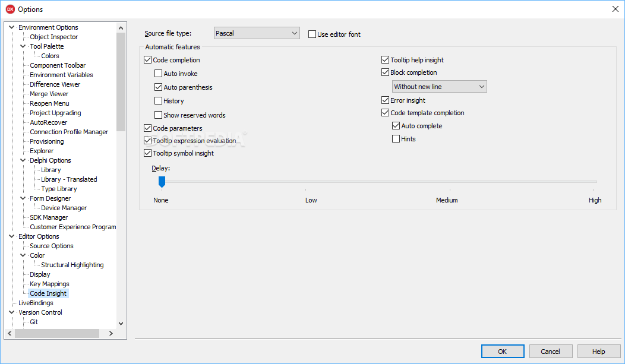Select Key Mappings tree item
This screenshot has height=364, width=625.
pyautogui.click(x=49, y=284)
